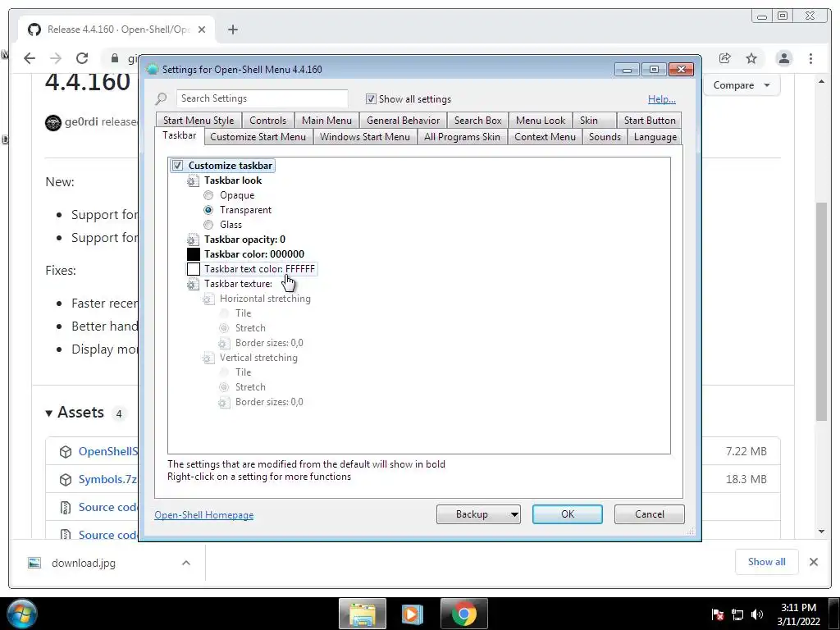Viewport: 840px width, 630px height.
Task: Open Chrome profile avatar icon
Action: tap(783, 58)
